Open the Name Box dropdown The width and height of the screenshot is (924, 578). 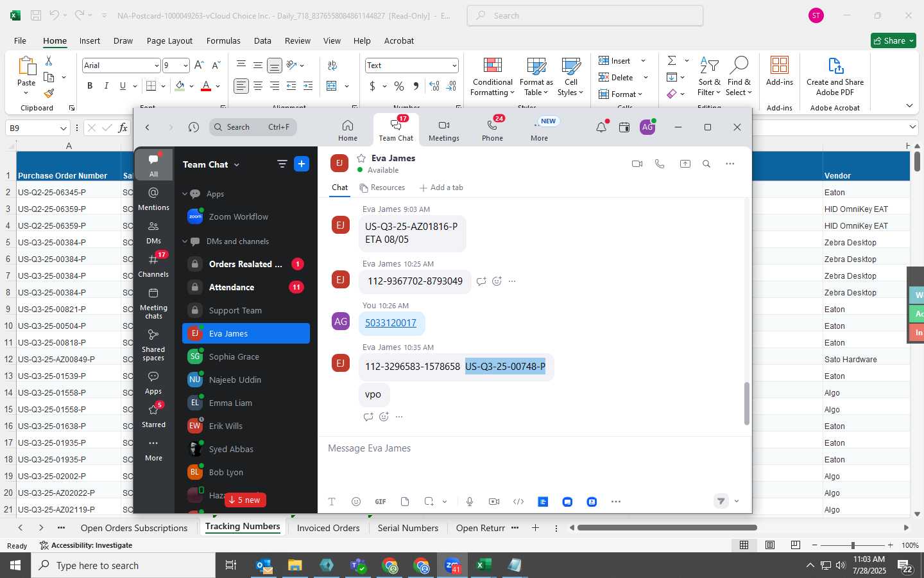[63, 128]
